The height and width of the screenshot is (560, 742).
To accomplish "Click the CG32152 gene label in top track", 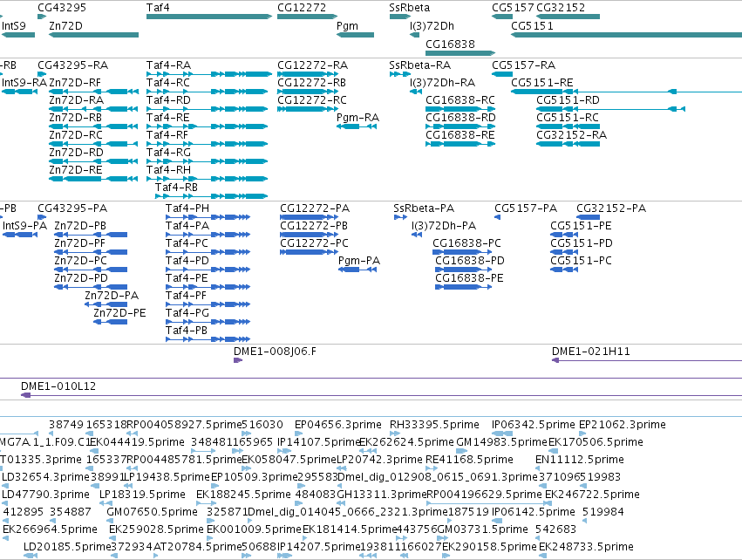I will [x=561, y=8].
